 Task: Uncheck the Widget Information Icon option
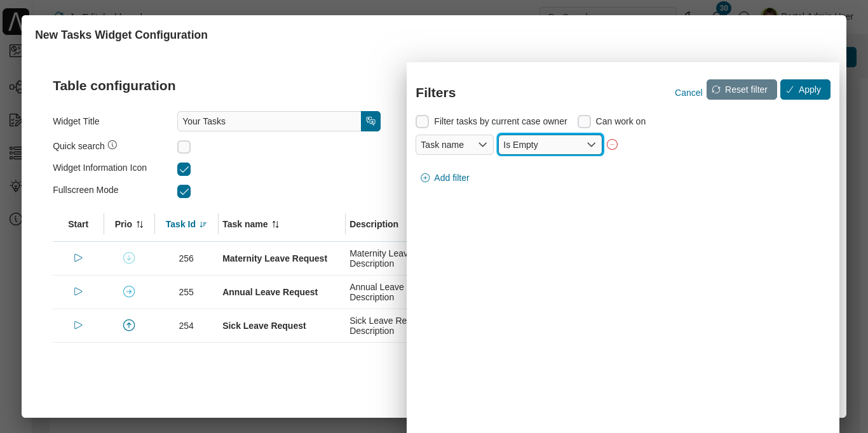(x=184, y=169)
